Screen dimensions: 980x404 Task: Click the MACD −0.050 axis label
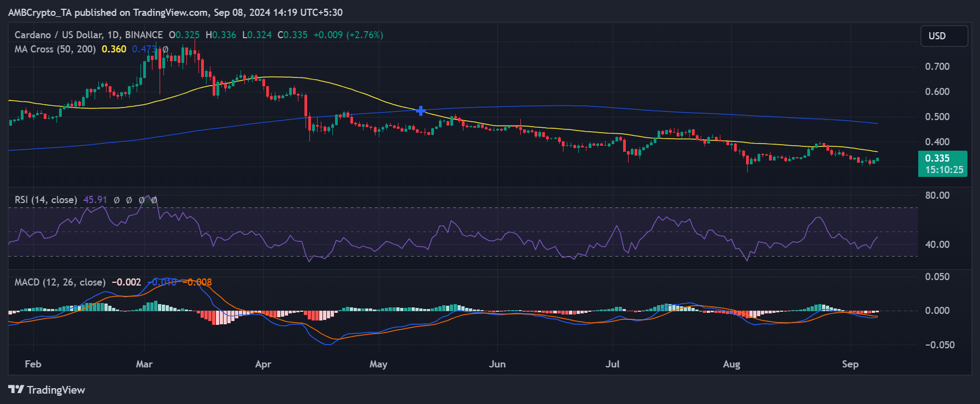(x=940, y=345)
